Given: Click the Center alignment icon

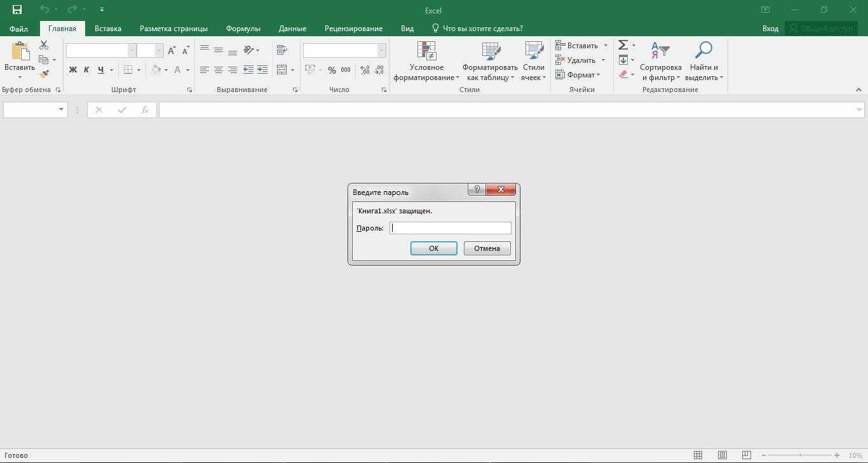Looking at the screenshot, I should [219, 70].
